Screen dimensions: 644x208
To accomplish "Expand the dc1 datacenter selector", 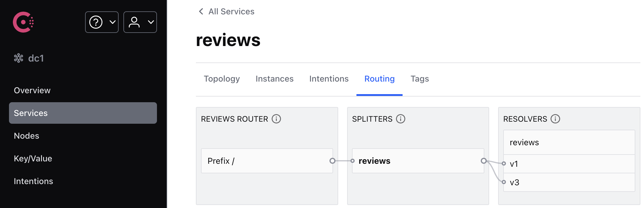I will [x=35, y=58].
